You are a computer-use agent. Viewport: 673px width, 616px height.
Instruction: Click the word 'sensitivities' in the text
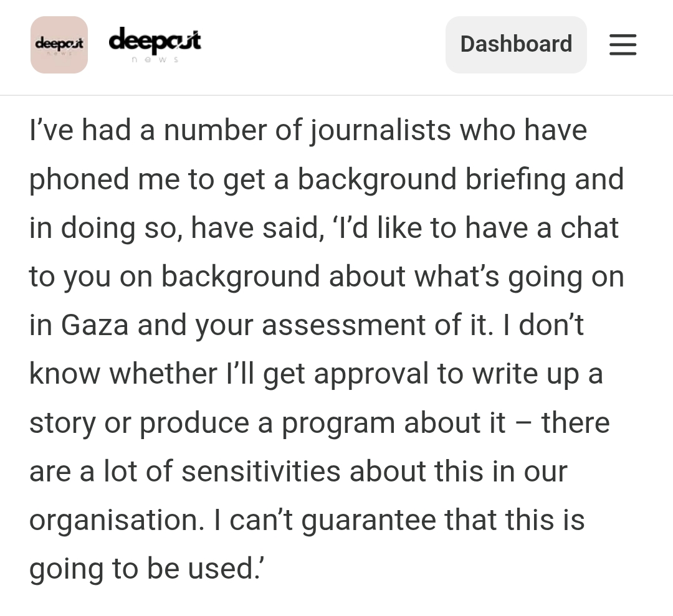coord(260,471)
